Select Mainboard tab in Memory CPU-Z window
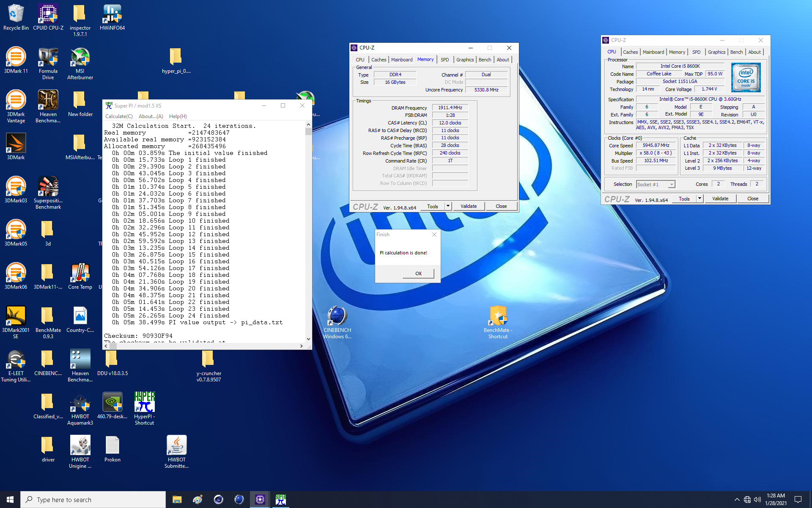This screenshot has height=508, width=812. point(401,60)
